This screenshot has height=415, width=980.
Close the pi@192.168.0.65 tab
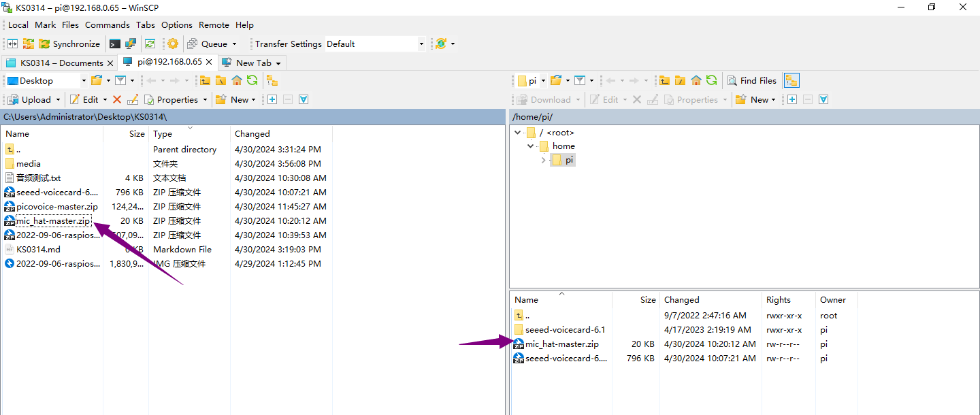tap(209, 62)
